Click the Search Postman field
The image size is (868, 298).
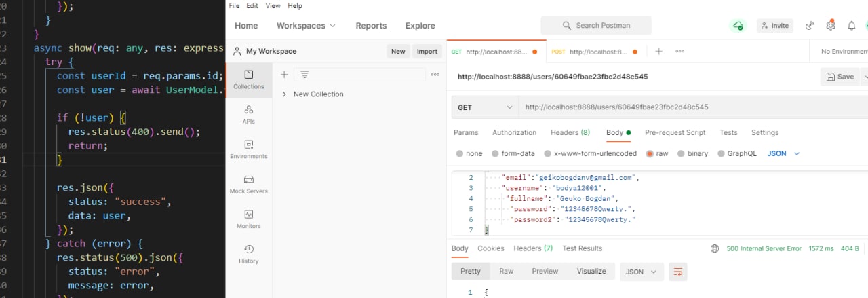point(596,26)
